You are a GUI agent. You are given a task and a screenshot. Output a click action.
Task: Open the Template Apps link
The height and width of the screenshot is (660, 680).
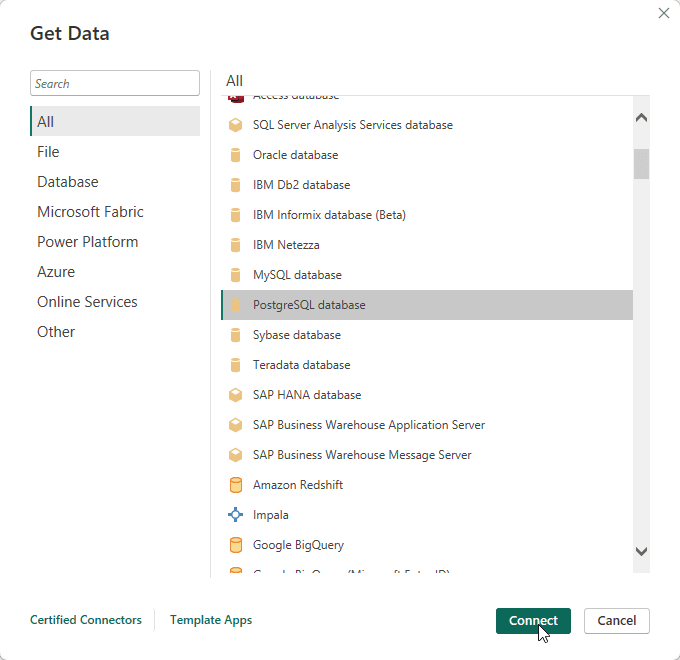click(x=211, y=620)
